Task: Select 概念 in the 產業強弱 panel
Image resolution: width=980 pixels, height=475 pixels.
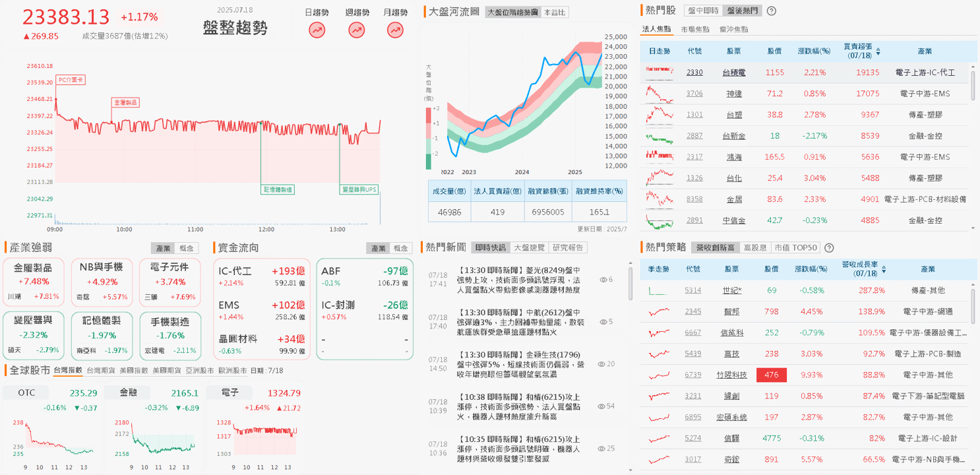Action: 187,248
